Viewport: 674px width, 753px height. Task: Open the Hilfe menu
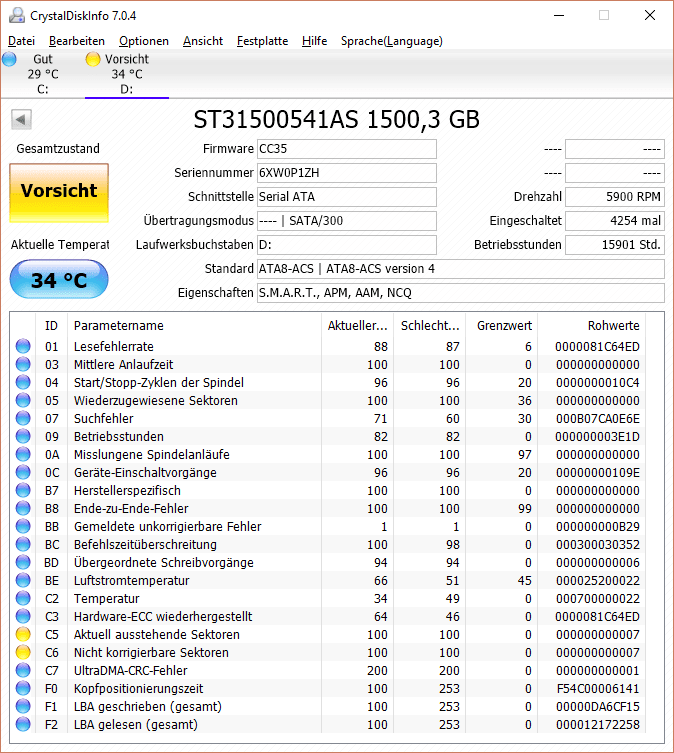(314, 41)
